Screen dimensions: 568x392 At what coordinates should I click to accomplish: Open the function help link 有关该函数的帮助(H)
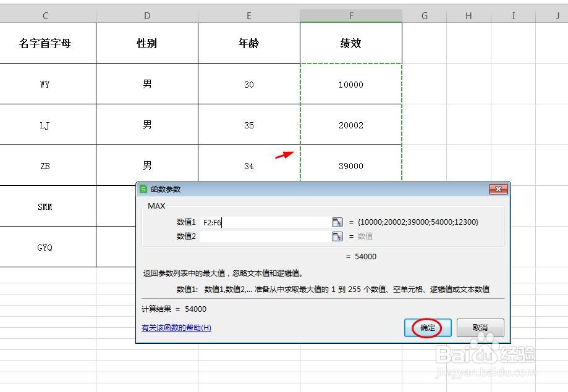(x=177, y=327)
